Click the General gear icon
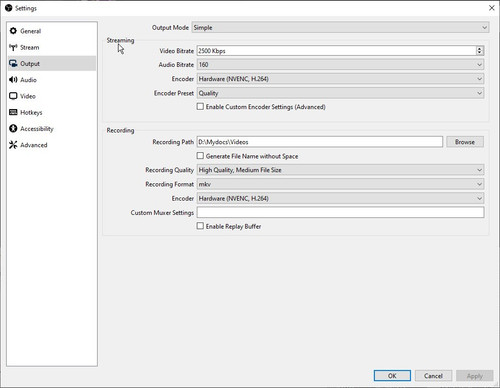This screenshot has width=500, height=388. pyautogui.click(x=13, y=31)
